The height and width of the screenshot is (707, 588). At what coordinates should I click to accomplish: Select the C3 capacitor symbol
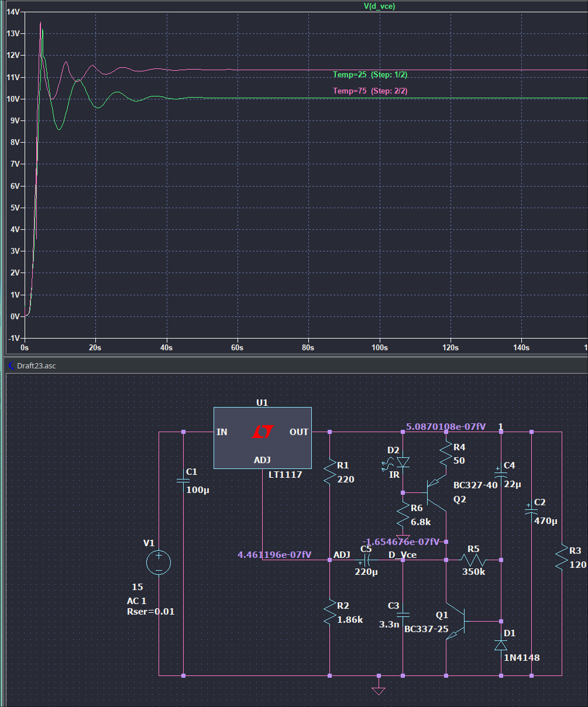(403, 615)
